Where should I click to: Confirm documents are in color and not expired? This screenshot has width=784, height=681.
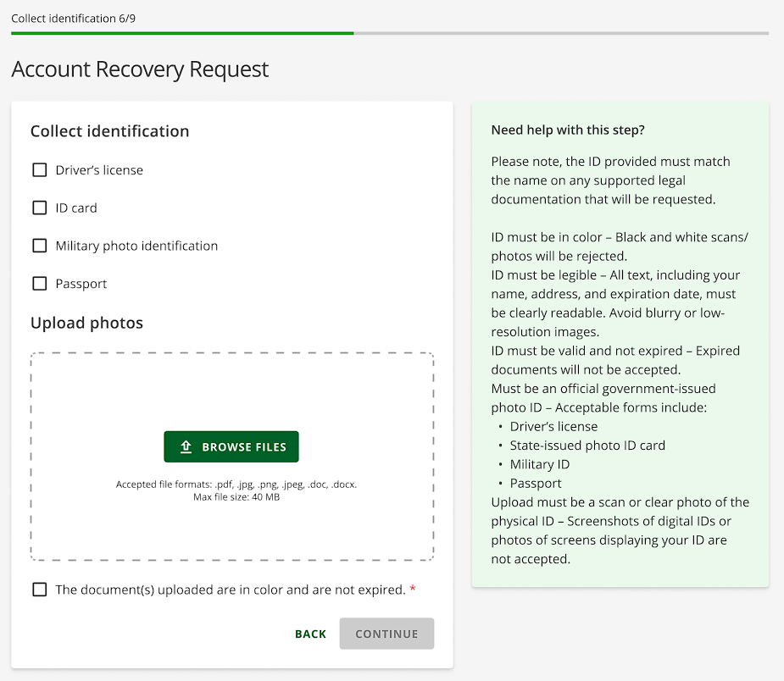[39, 590]
